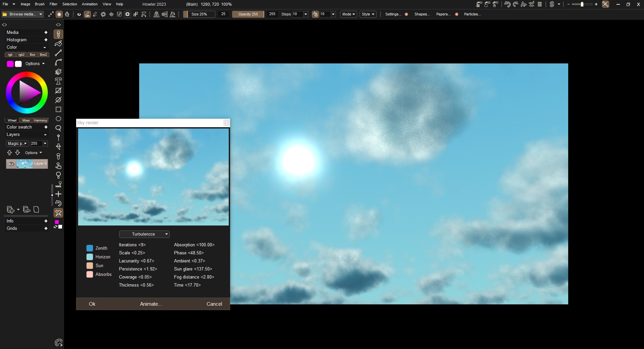Pick the rectangular selection tool
This screenshot has height=349, width=644.
click(58, 109)
